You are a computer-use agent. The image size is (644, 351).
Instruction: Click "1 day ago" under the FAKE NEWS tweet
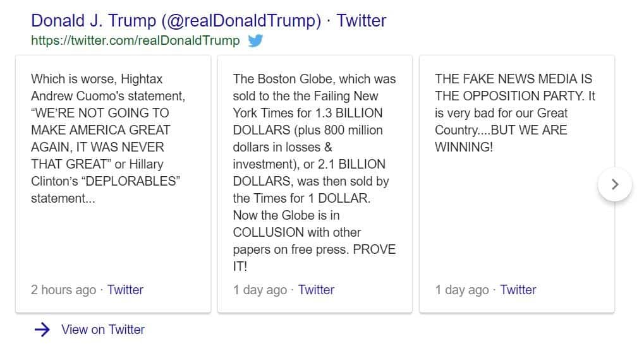pos(462,290)
